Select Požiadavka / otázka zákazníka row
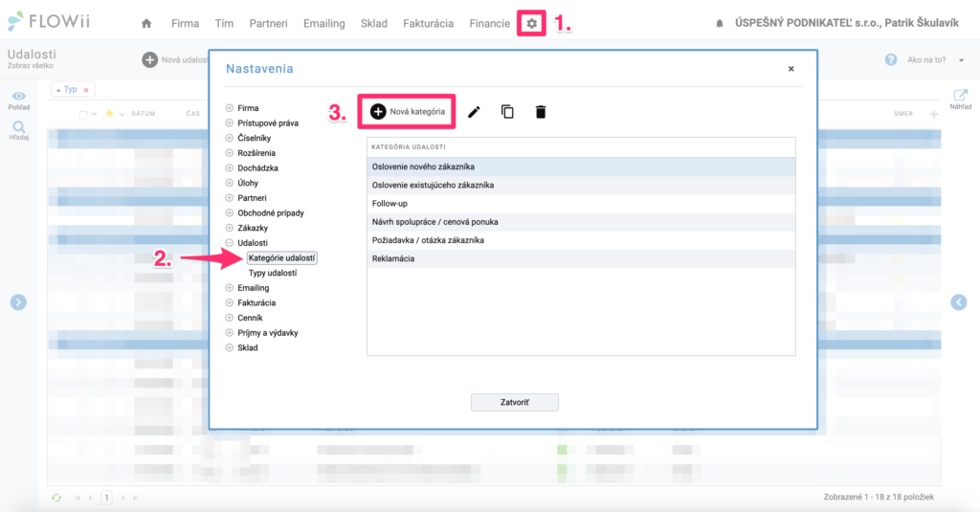 (581, 240)
